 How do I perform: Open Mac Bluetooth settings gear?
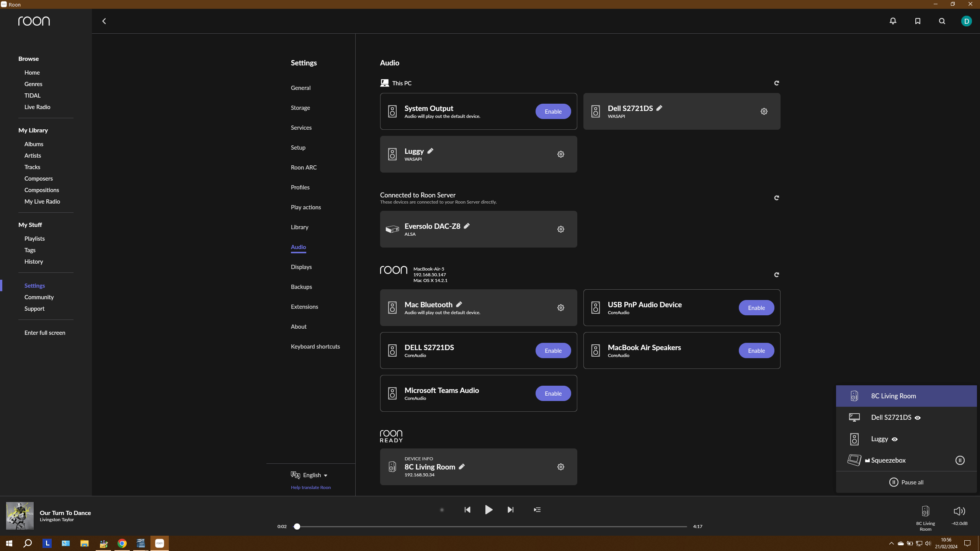click(x=560, y=308)
